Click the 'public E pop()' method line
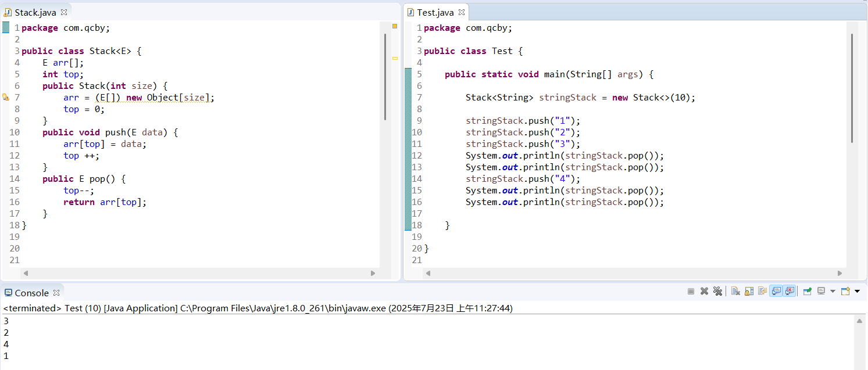 84,179
